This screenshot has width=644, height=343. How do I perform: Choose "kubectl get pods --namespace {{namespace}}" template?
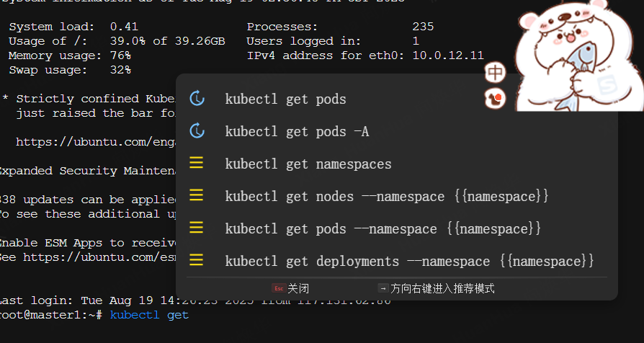383,228
